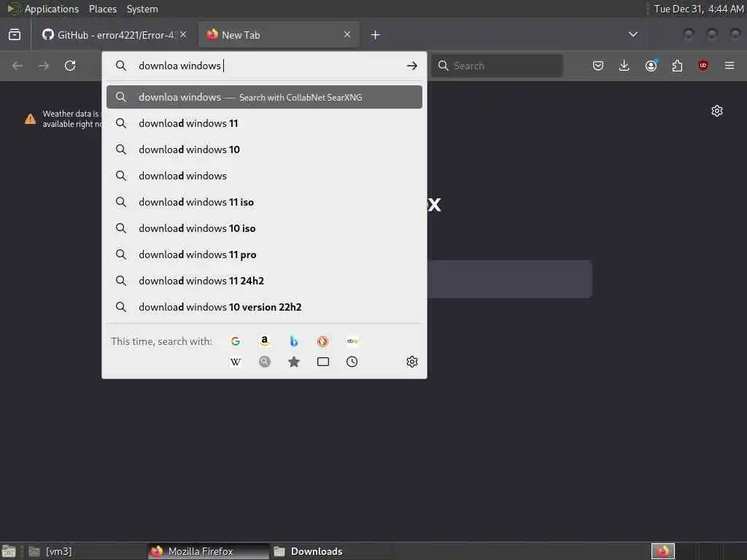Open the uBlock Origin shield icon
The height and width of the screenshot is (560, 747).
point(703,66)
